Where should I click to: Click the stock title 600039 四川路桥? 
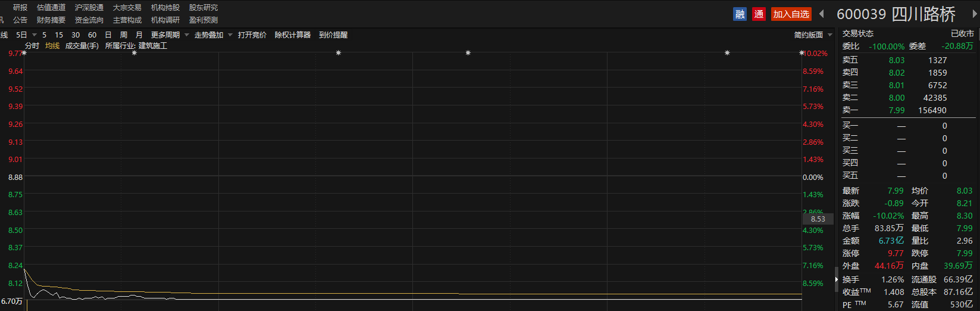pos(896,14)
